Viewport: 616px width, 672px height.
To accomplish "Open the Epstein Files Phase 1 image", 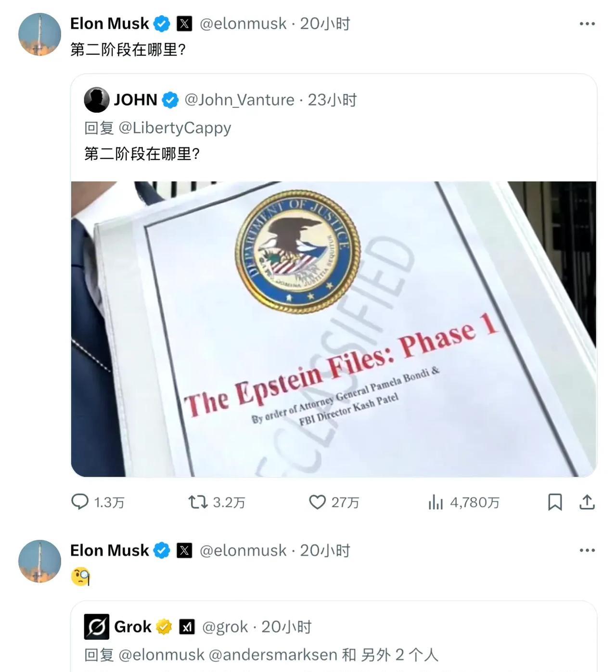I will point(334,329).
